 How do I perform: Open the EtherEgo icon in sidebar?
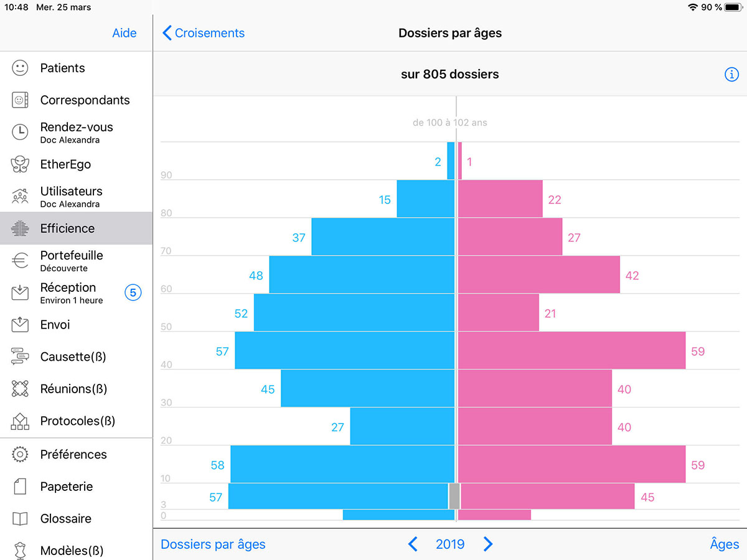(x=21, y=164)
